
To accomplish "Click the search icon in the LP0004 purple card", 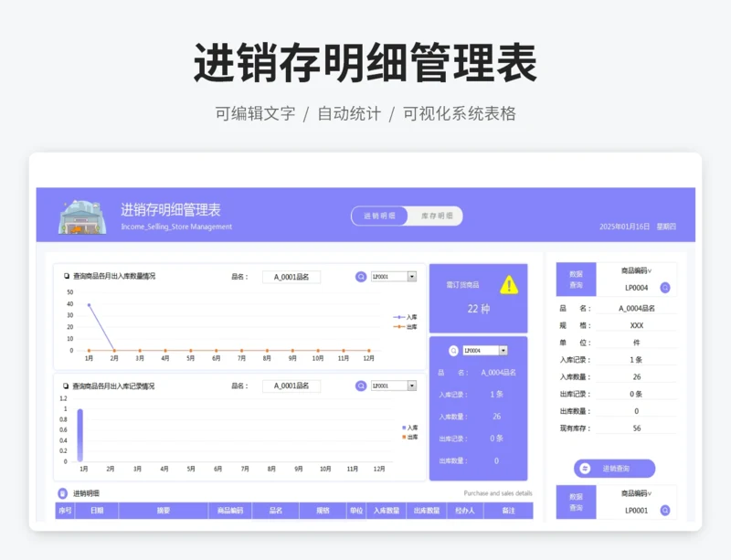I will (453, 351).
